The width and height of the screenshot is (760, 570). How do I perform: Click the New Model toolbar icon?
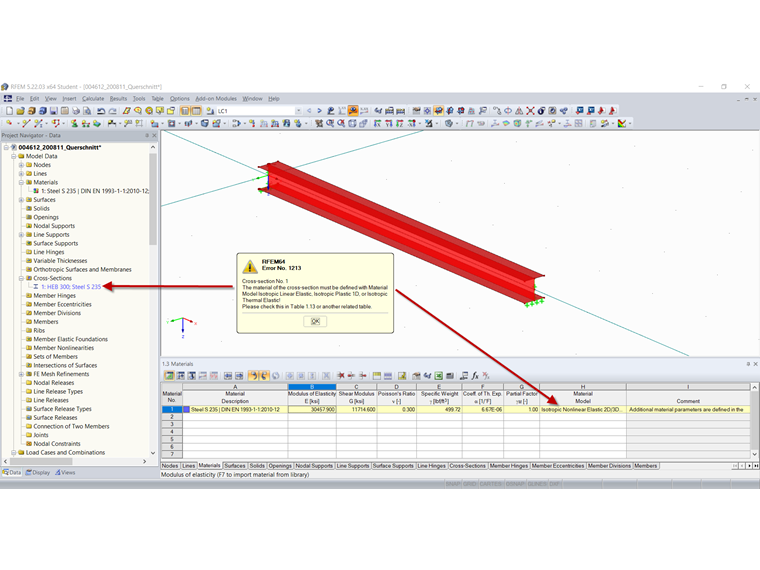[9, 111]
